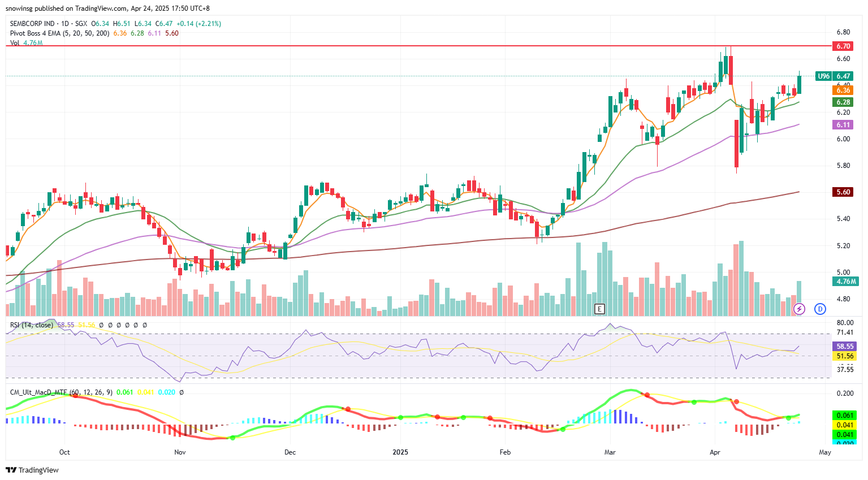Click the earnings 'E' marker icon

599,309
